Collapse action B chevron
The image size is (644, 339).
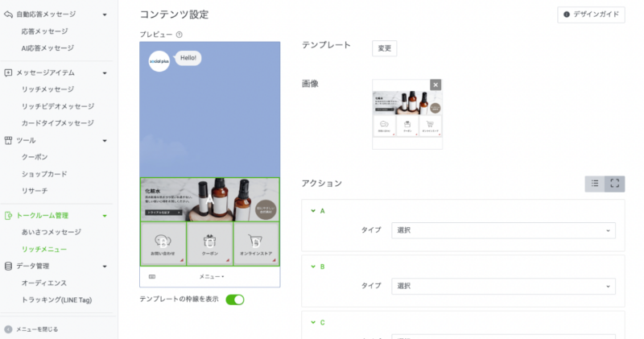(313, 267)
